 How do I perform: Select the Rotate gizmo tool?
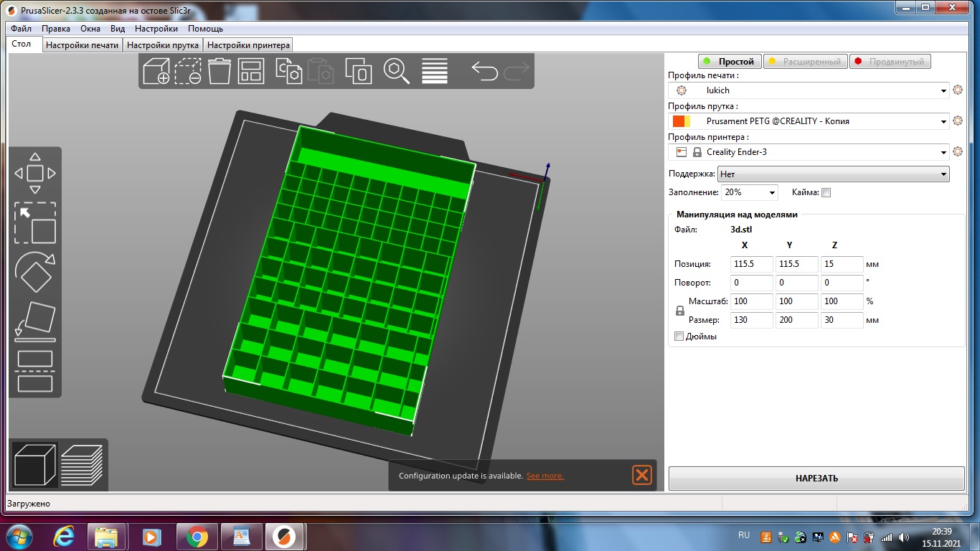(35, 273)
